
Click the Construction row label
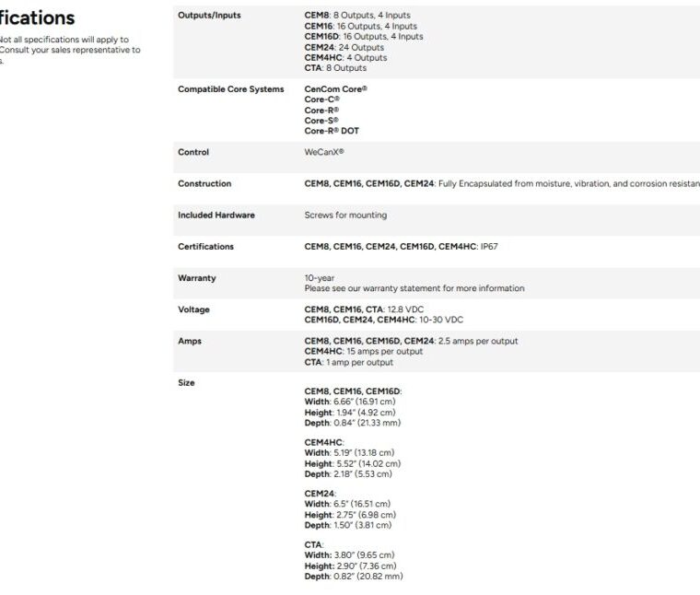(204, 183)
